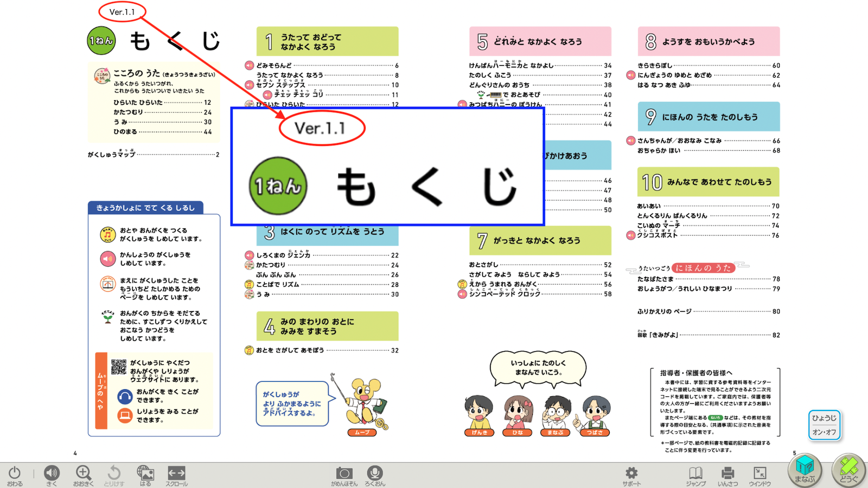The width and height of the screenshot is (868, 488).
Task: Click the ひな character
Action: pos(518,415)
